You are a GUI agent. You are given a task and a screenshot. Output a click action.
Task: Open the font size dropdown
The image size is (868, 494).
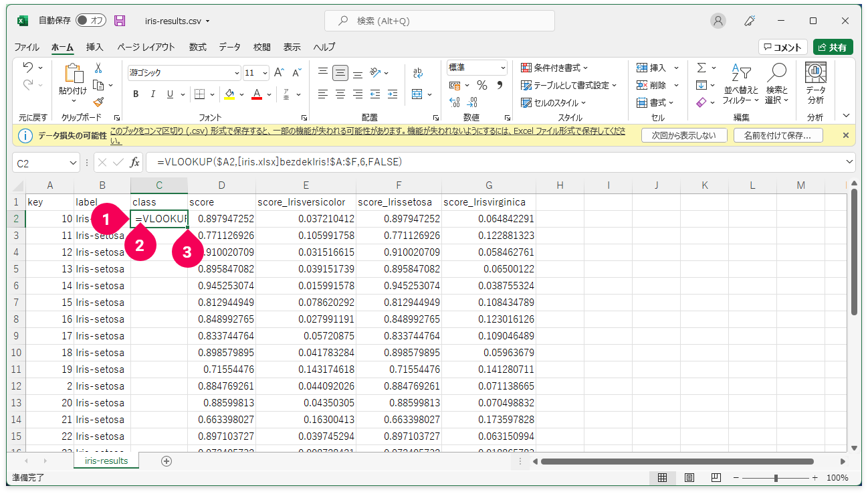(265, 72)
